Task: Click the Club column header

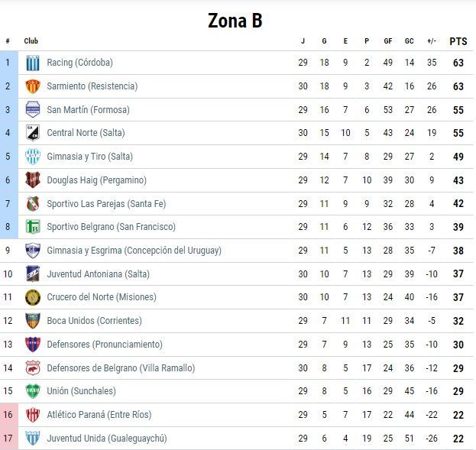Action: (31, 41)
